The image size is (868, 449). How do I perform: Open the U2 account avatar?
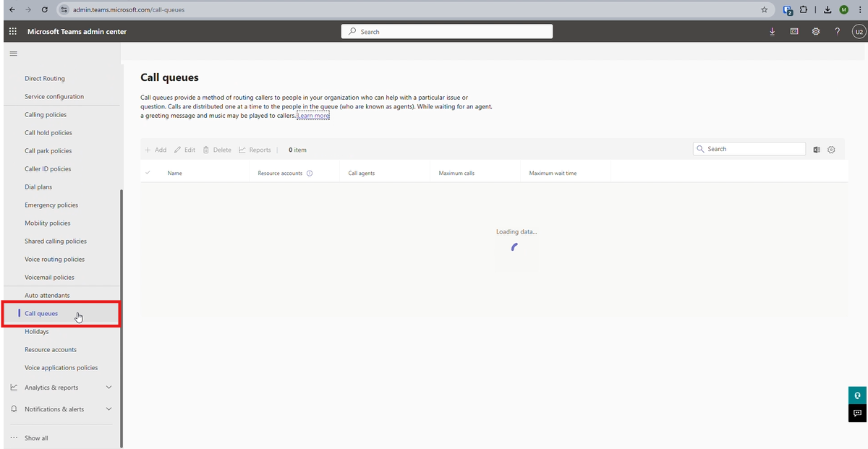click(859, 32)
